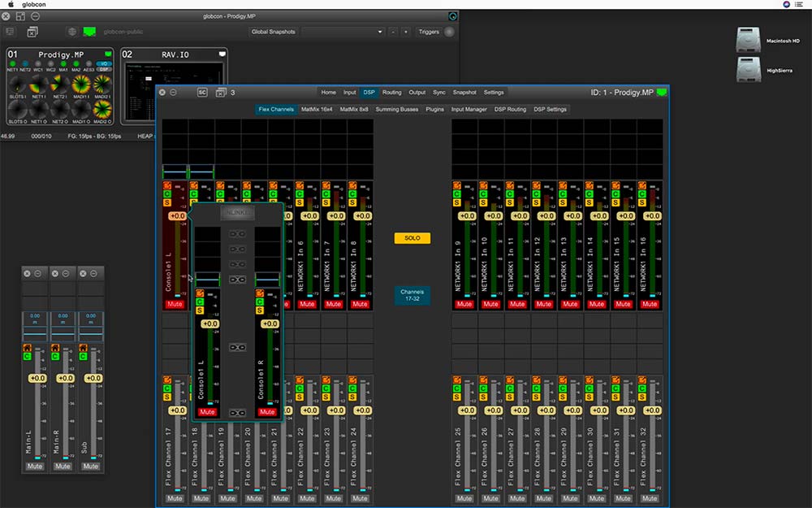Screen dimensions: 812x508
Task: Click Mute on NETWORK1 In 16
Action: pyautogui.click(x=650, y=304)
